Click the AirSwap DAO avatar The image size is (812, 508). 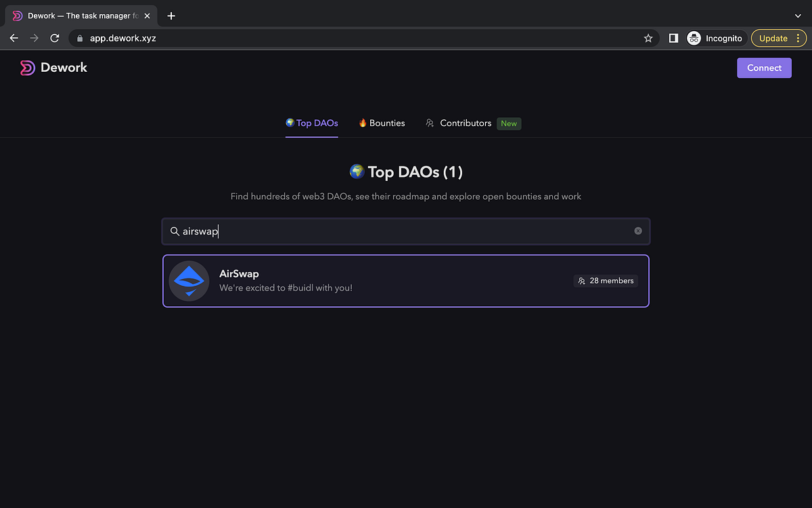(x=189, y=280)
